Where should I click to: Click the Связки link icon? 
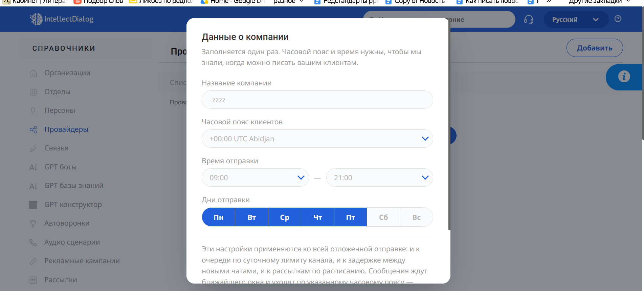point(33,148)
